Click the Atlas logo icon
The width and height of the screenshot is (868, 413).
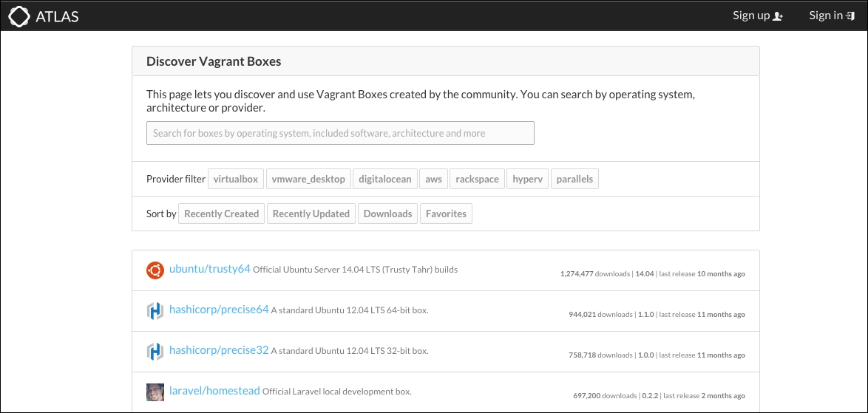click(x=19, y=16)
